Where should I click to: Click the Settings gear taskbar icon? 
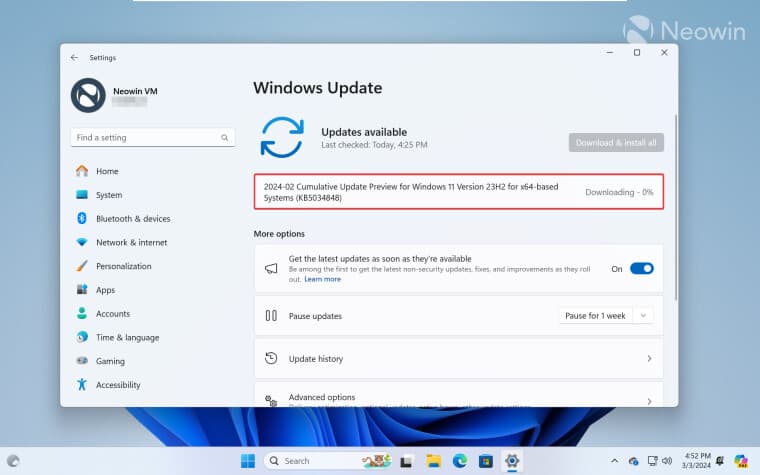coord(512,460)
